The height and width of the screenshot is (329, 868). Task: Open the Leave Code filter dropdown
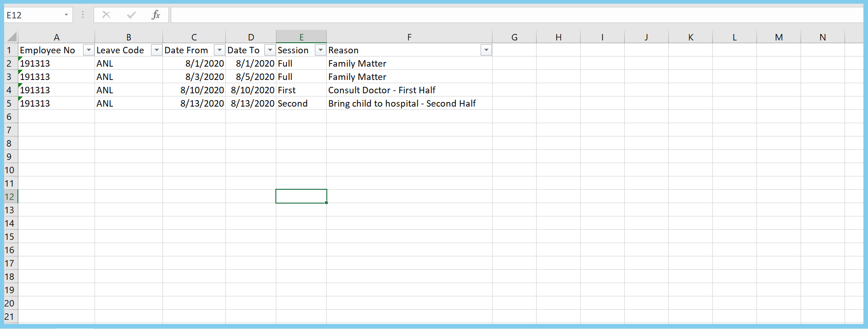(x=157, y=50)
